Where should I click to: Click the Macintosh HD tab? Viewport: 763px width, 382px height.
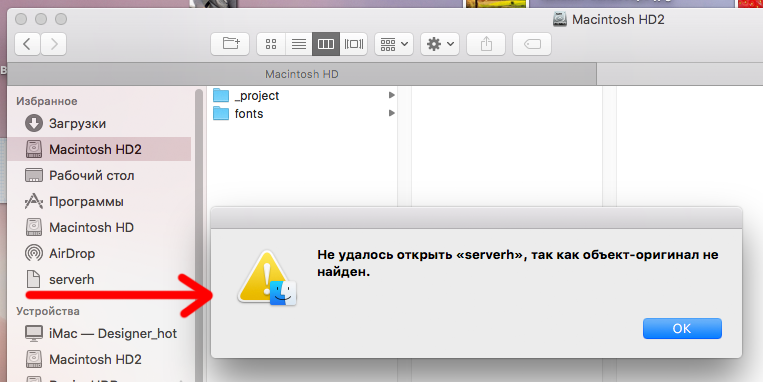pyautogui.click(x=302, y=74)
